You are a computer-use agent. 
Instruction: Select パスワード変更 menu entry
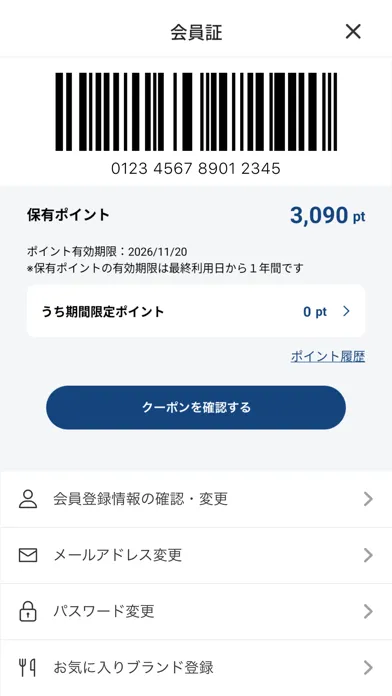(196, 611)
